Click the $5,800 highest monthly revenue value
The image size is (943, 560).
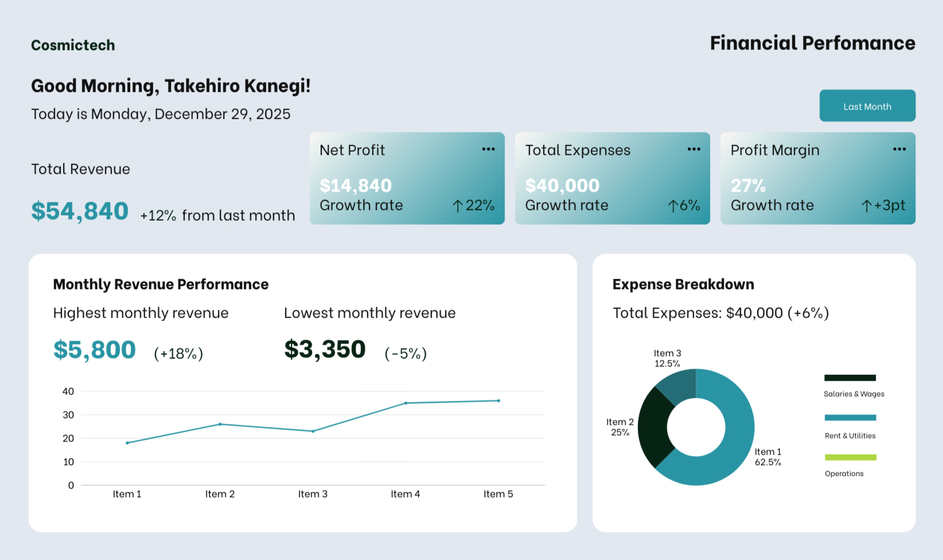pyautogui.click(x=95, y=350)
